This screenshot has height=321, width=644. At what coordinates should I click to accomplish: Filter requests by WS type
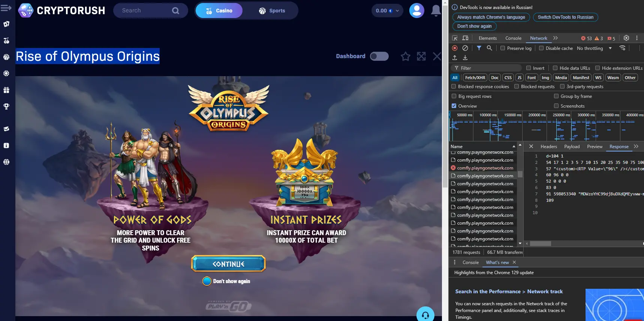tap(598, 78)
